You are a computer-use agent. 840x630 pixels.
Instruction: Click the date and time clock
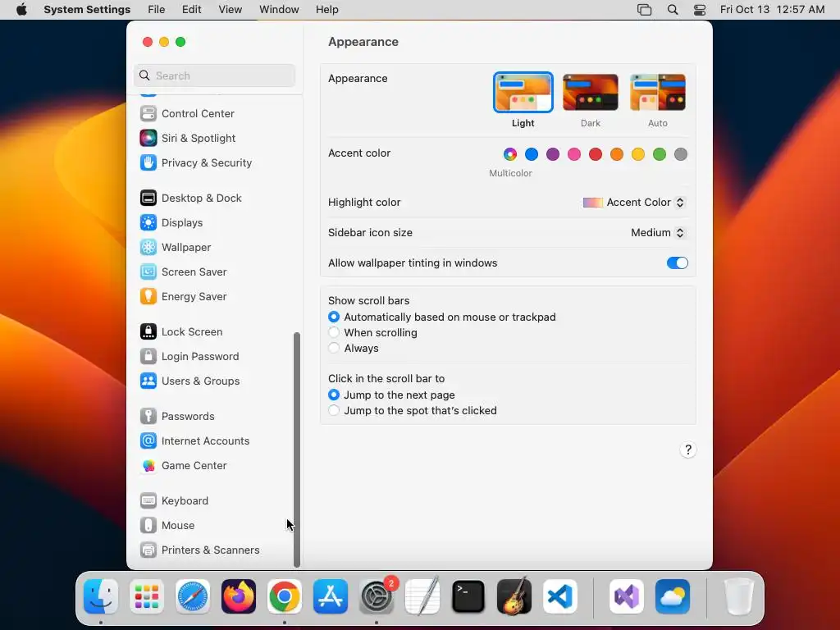(772, 10)
